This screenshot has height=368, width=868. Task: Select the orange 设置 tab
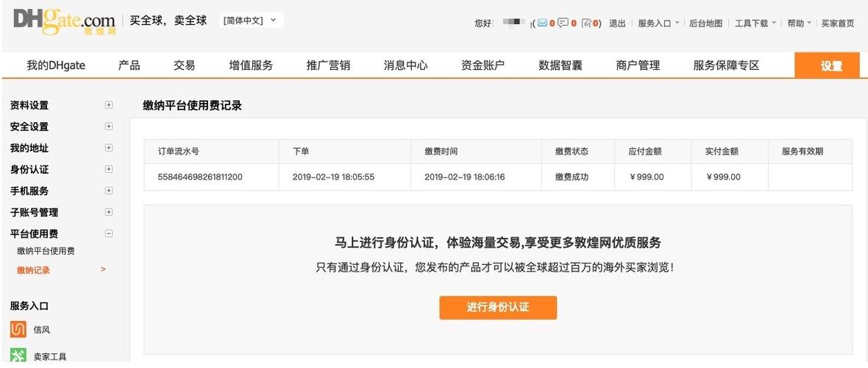click(827, 66)
